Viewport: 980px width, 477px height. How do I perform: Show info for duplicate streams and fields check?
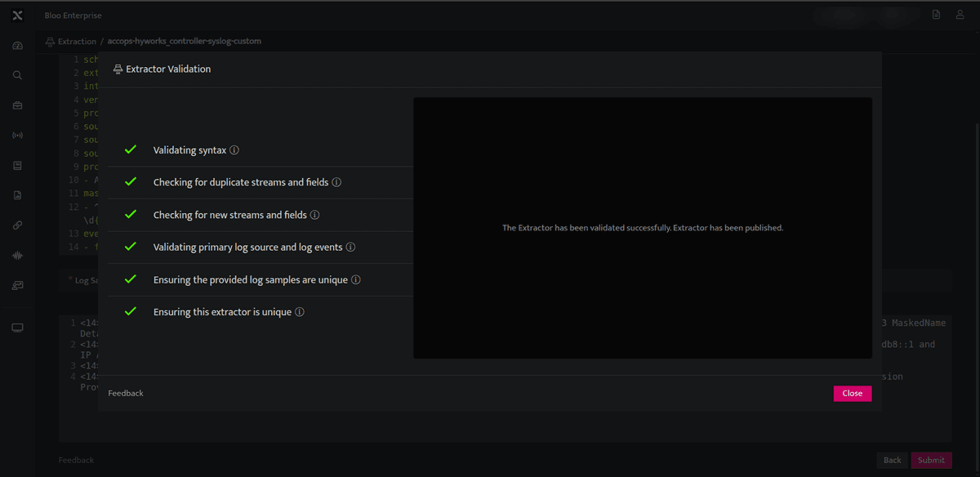pos(336,182)
